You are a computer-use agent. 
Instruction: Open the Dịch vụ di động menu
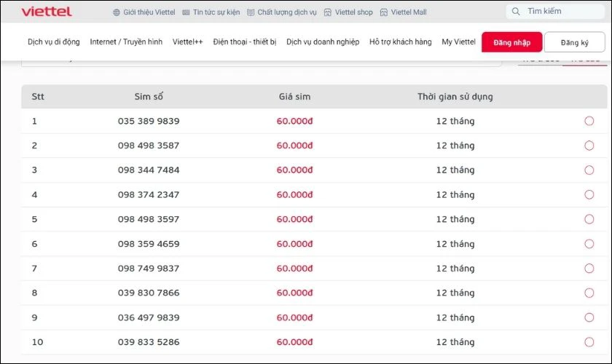pyautogui.click(x=53, y=41)
